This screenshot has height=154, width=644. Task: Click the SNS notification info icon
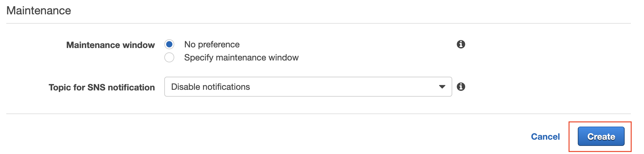(461, 87)
